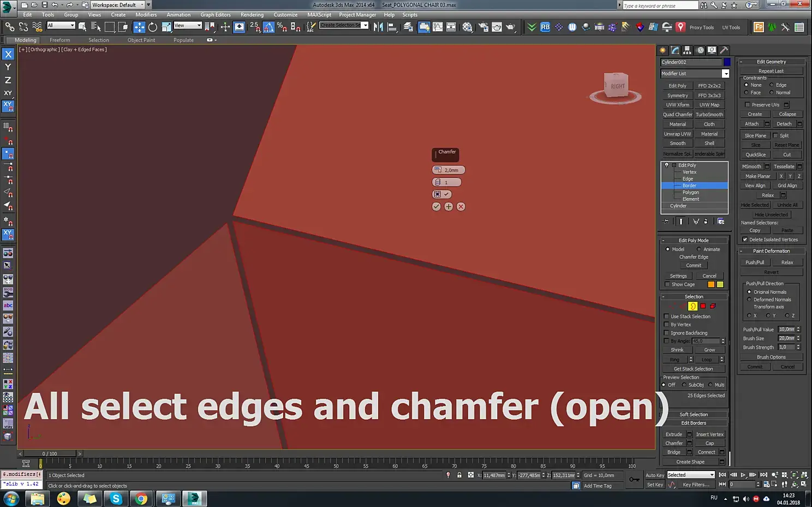Switch to the Freeform ribbon tab
Screen dimensions: 812x507
tap(59, 40)
